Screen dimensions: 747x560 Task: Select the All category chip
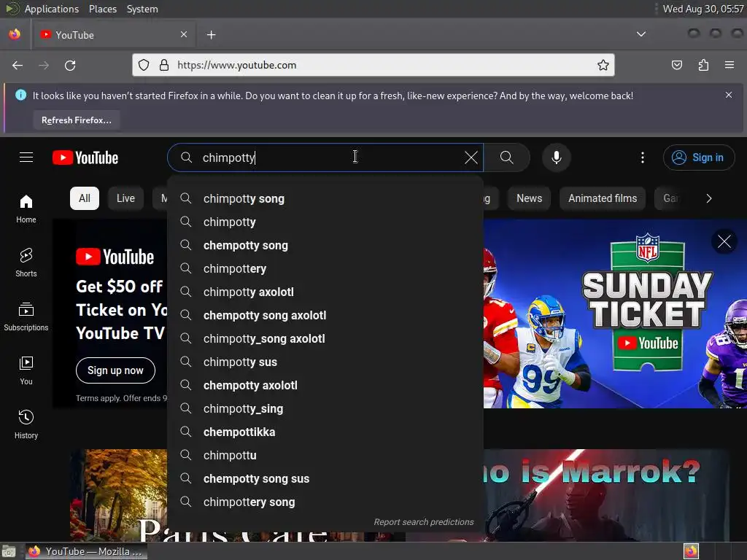[85, 198]
